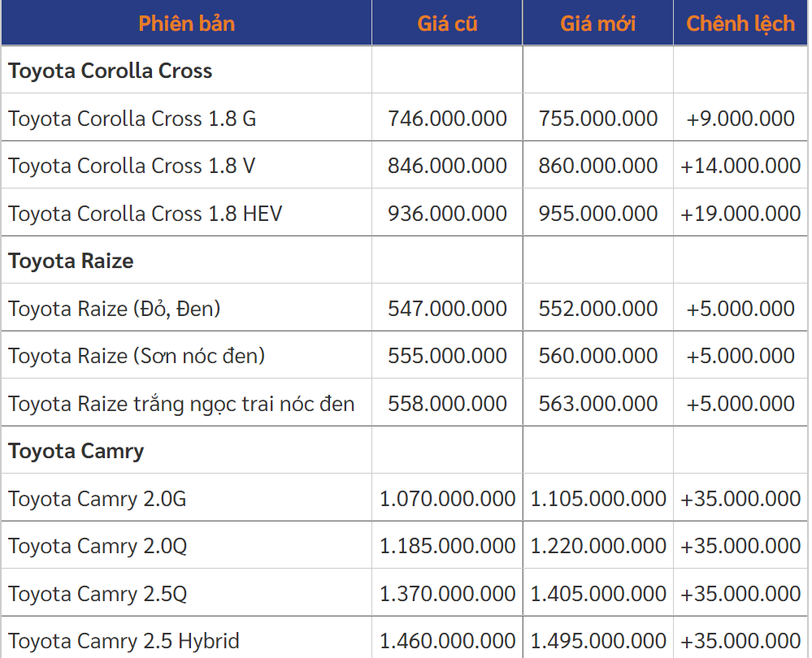Select the Toyota Corolla Cross group heading

coord(111,71)
